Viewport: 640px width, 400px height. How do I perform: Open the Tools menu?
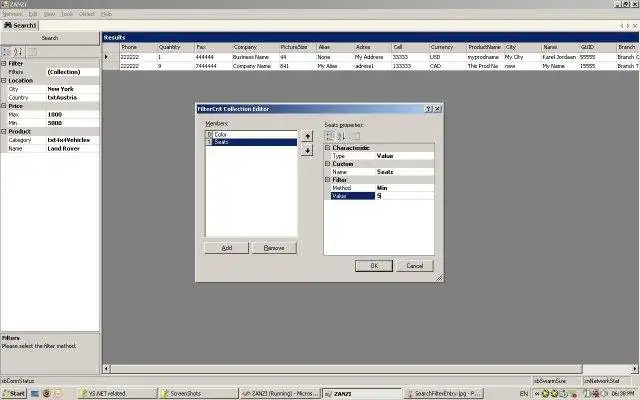pyautogui.click(x=67, y=14)
